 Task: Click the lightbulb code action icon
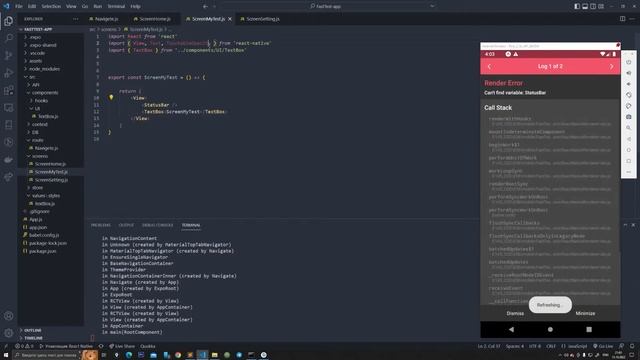[111, 97]
